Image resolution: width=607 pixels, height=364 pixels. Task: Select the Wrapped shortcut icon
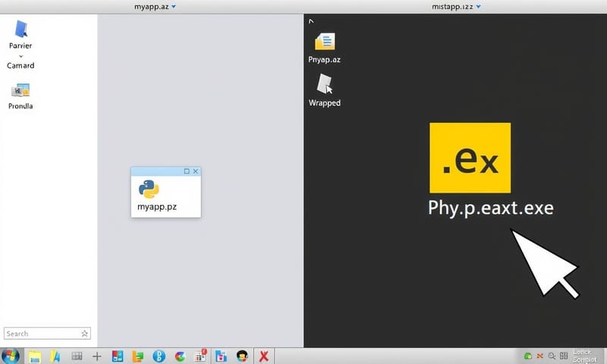(325, 84)
